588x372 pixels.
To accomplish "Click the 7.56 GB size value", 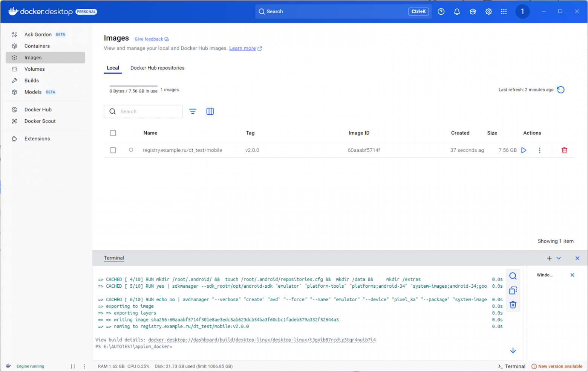I will [507, 150].
